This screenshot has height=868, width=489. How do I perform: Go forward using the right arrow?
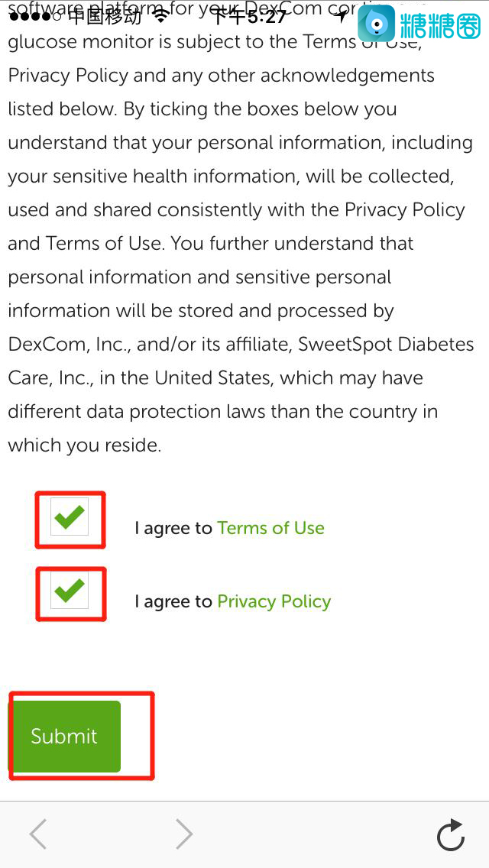coord(183,834)
